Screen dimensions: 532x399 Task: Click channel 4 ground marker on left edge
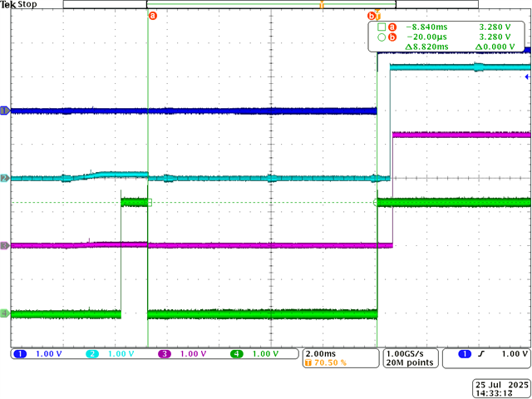(6, 313)
